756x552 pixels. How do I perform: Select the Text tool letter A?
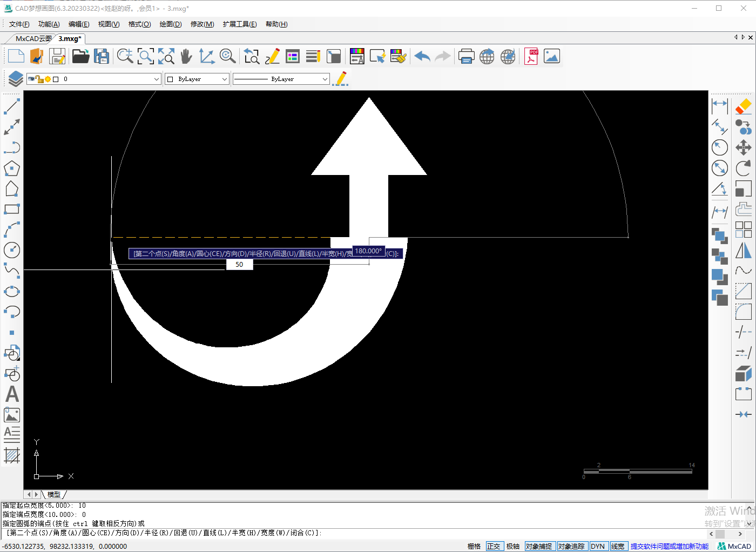click(x=12, y=394)
